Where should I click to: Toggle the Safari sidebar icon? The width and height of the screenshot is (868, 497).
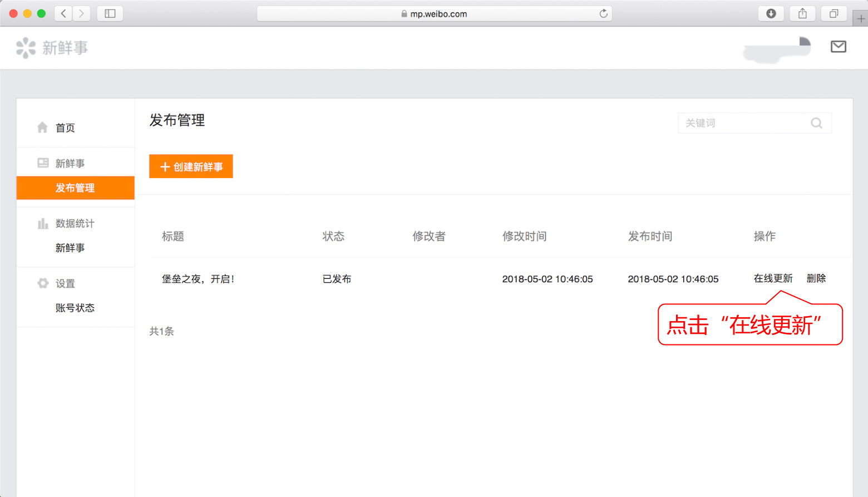(110, 13)
